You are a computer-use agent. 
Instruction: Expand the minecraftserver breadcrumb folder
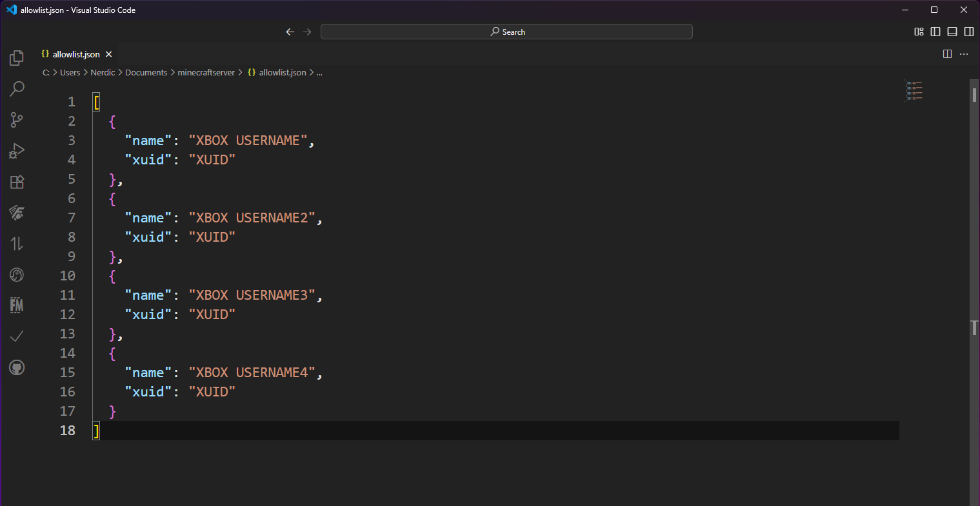pos(206,73)
